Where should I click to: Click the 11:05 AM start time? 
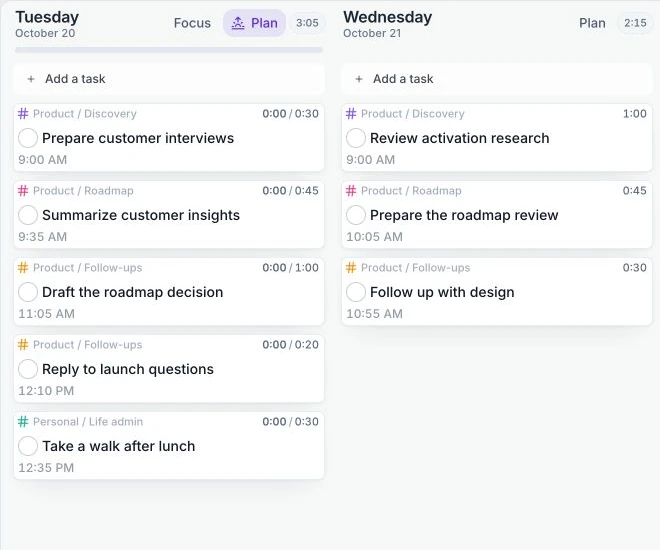point(46,314)
